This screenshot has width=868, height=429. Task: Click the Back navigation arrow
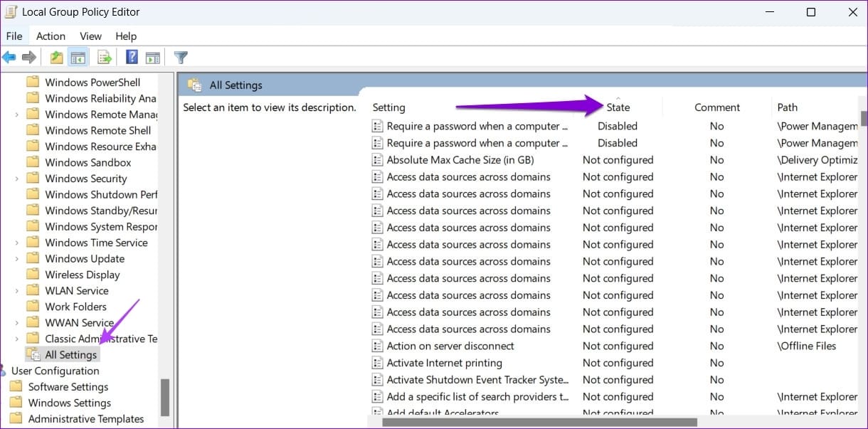[x=10, y=57]
